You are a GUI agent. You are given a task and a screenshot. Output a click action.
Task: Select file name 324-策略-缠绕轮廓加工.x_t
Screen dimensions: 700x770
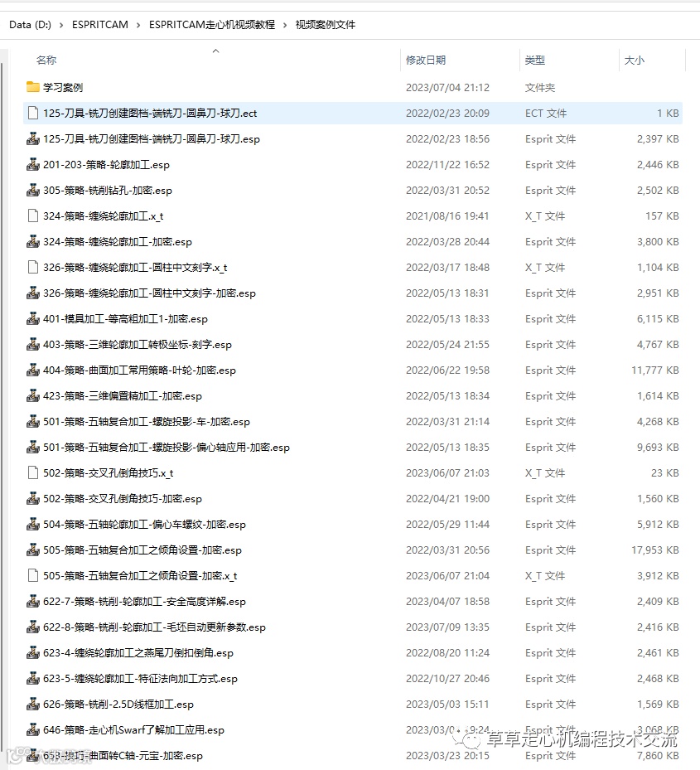tap(103, 216)
